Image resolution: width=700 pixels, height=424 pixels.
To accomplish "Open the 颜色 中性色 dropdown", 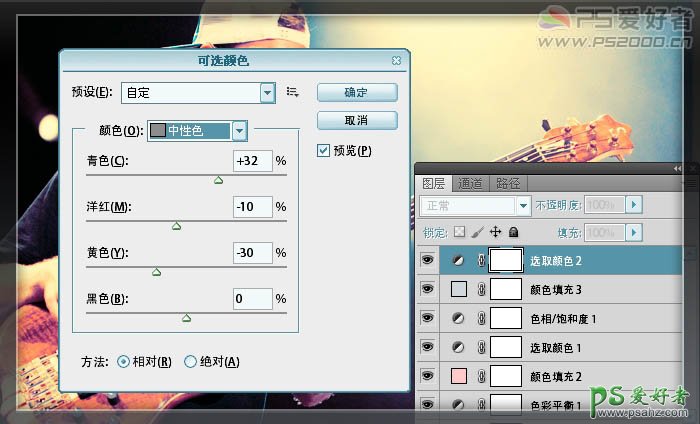I will point(239,130).
